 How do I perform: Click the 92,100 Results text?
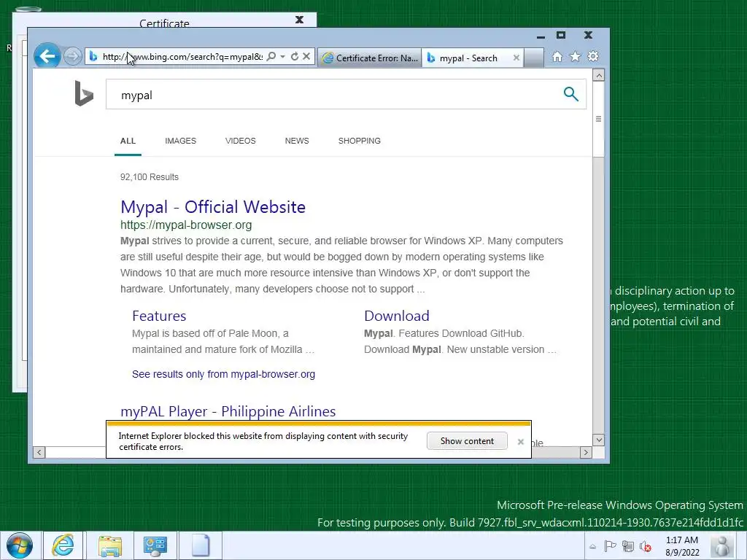[x=149, y=177]
